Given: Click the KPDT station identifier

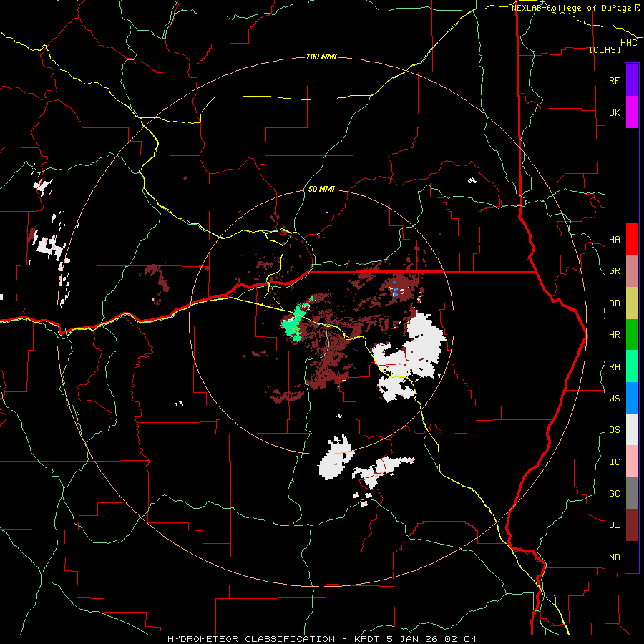Looking at the screenshot, I should [x=369, y=639].
